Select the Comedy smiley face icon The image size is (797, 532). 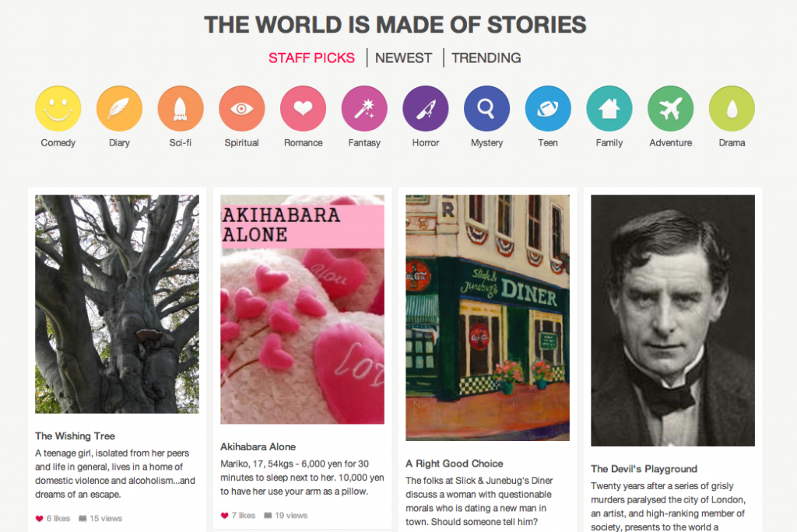coord(58,109)
